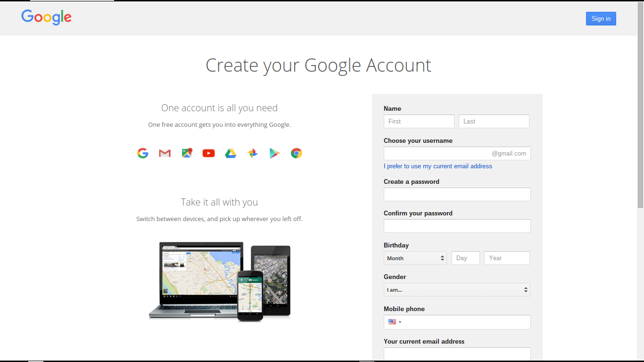644x362 pixels.
Task: Click the First name field
Action: (419, 121)
